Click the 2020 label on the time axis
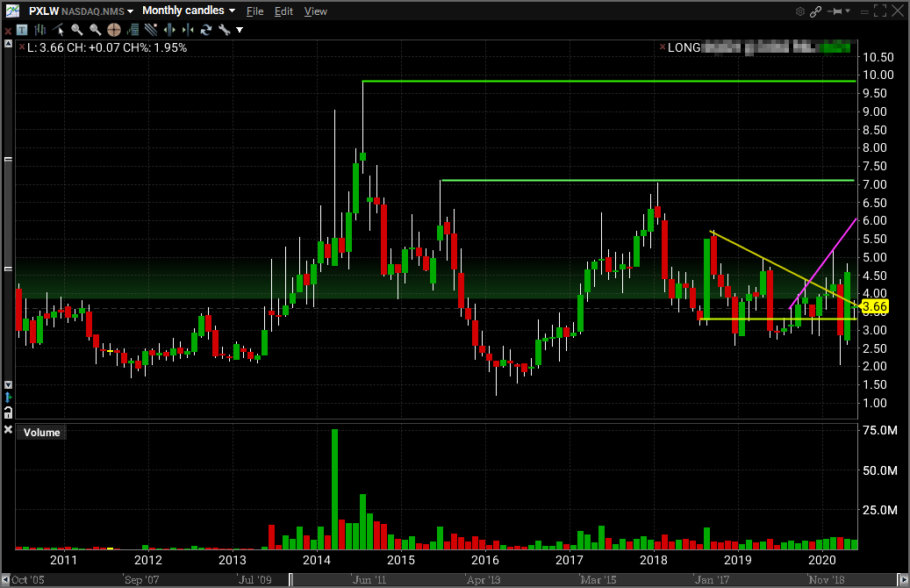Viewport: 910px width, 588px height. point(821,560)
